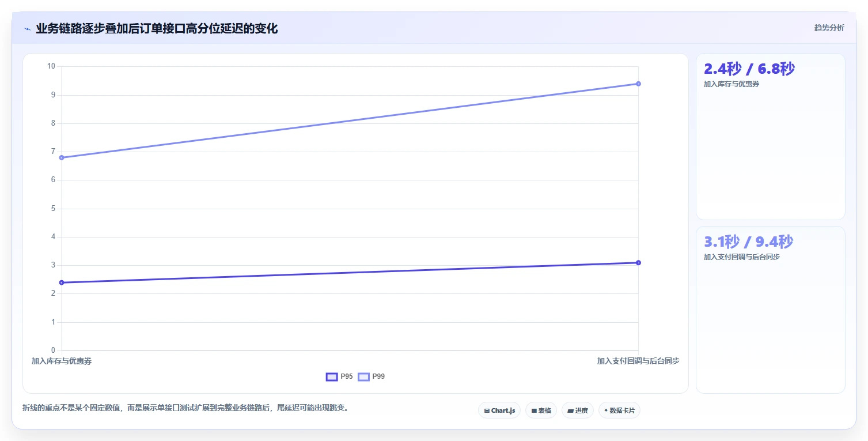
Task: Select the 进度 pill tag
Action: pyautogui.click(x=578, y=410)
